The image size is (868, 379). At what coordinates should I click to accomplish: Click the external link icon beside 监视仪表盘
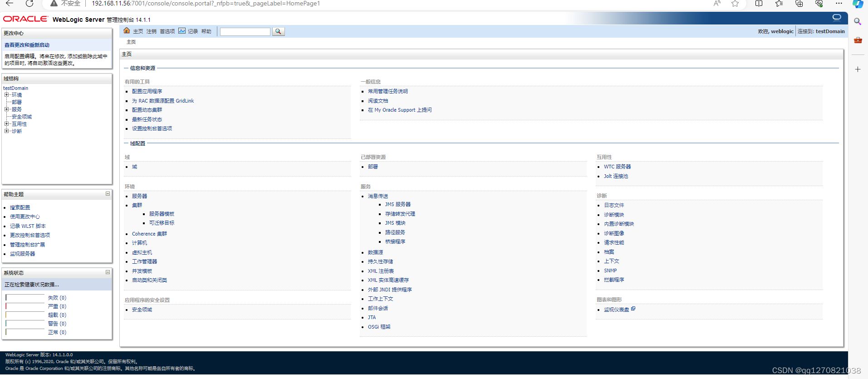[633, 309]
